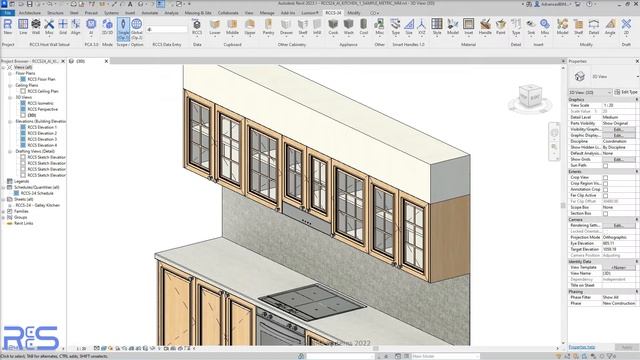Click Edit for Graphic Display Options
Viewport: 640px width, 360px height.
click(x=618, y=136)
